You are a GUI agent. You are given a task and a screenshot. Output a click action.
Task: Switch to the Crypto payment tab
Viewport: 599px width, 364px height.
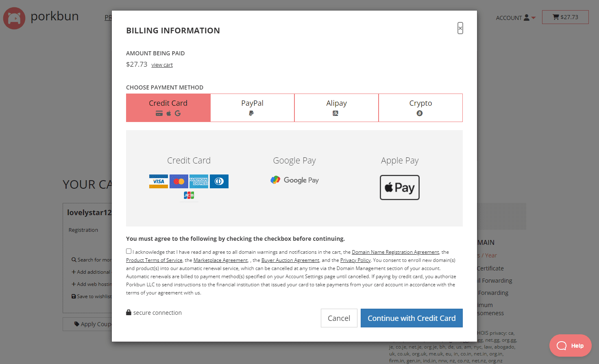point(420,108)
